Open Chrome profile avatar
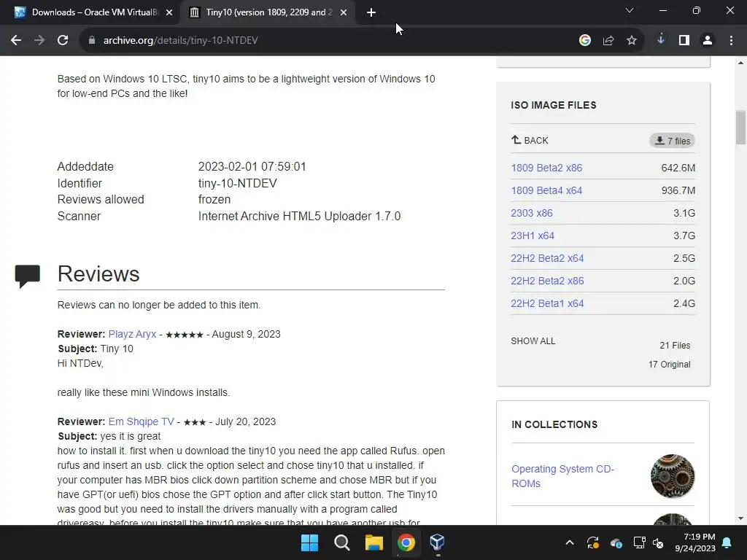This screenshot has height=560, width=747. (708, 41)
